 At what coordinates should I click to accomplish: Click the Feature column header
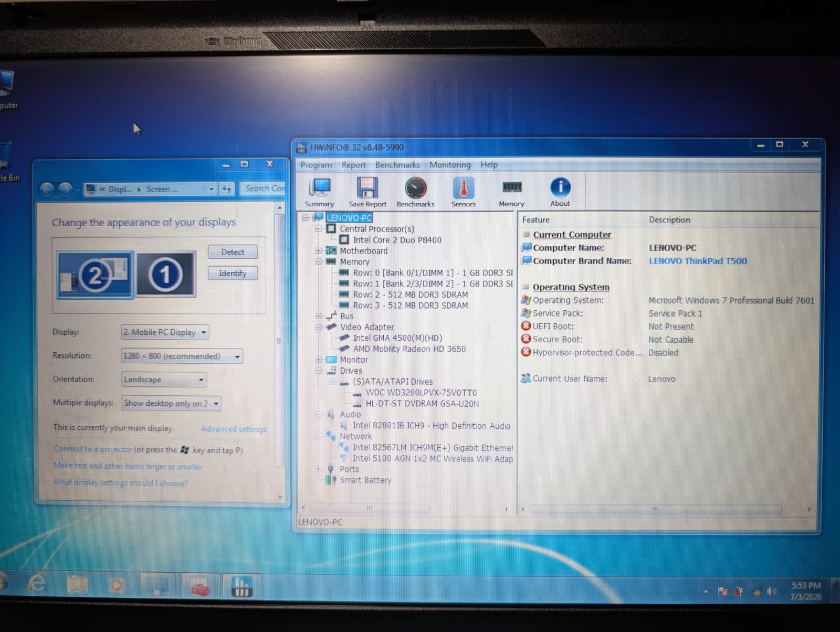[536, 220]
